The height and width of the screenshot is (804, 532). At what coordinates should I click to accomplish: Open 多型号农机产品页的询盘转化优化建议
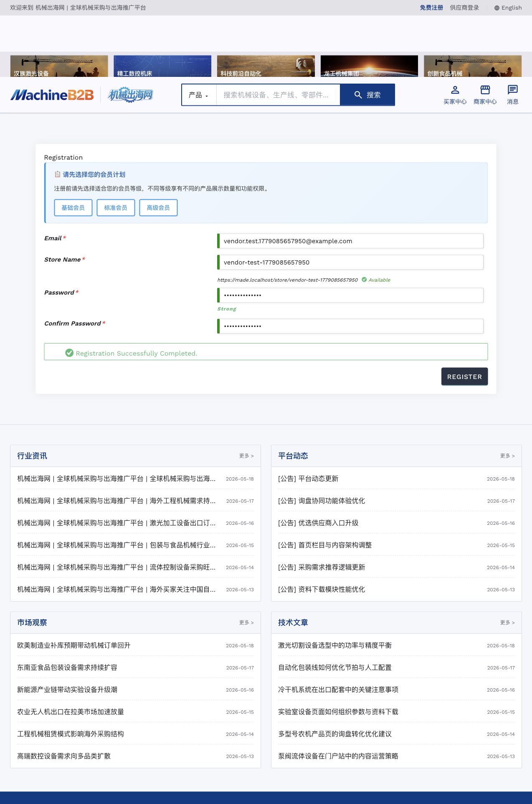(x=335, y=734)
